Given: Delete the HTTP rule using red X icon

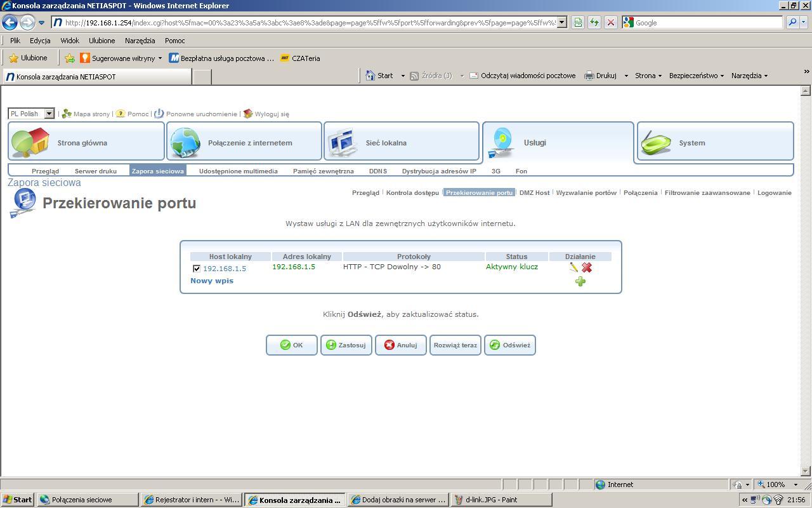Looking at the screenshot, I should 586,267.
